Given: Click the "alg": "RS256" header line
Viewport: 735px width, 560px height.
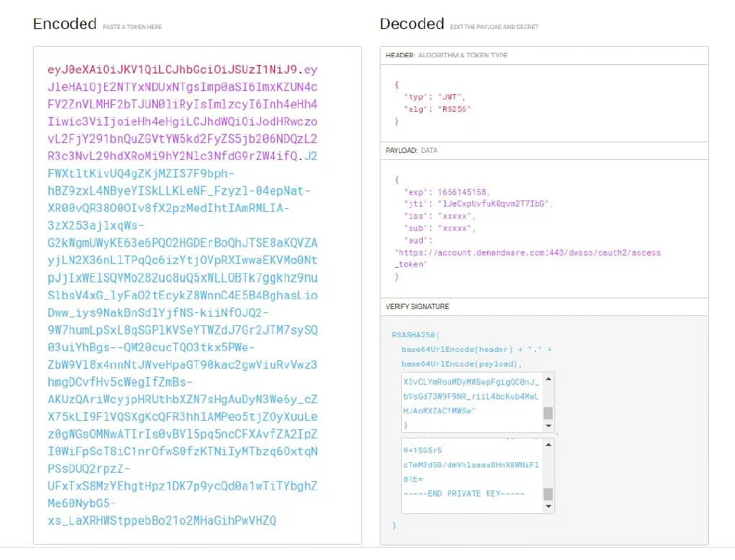Looking at the screenshot, I should pyautogui.click(x=437, y=109).
